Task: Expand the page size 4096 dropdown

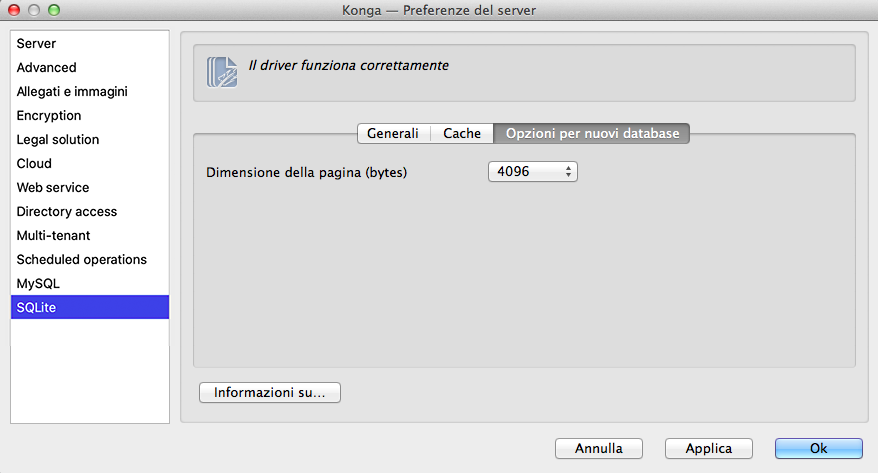Action: (533, 172)
